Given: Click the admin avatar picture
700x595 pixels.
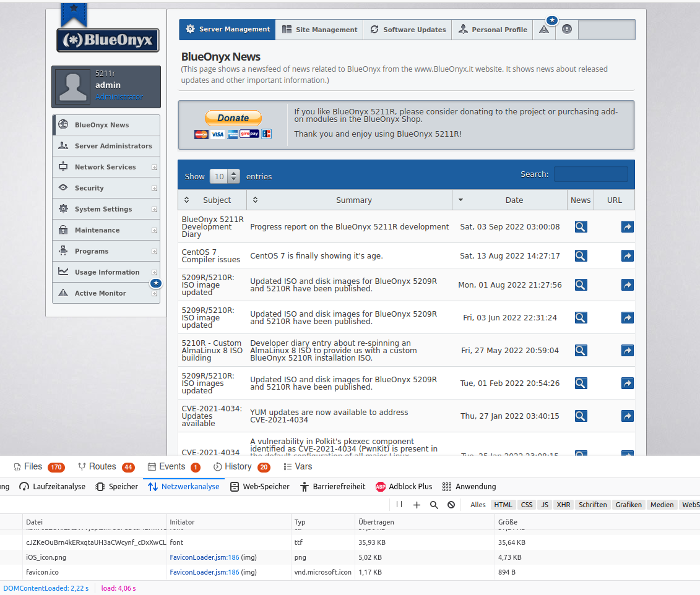Looking at the screenshot, I should tap(73, 87).
